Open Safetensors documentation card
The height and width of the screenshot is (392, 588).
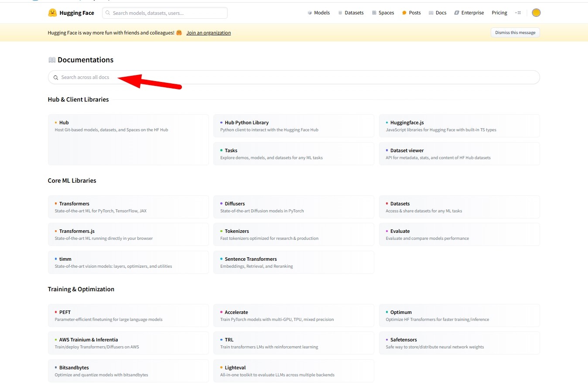pos(459,343)
